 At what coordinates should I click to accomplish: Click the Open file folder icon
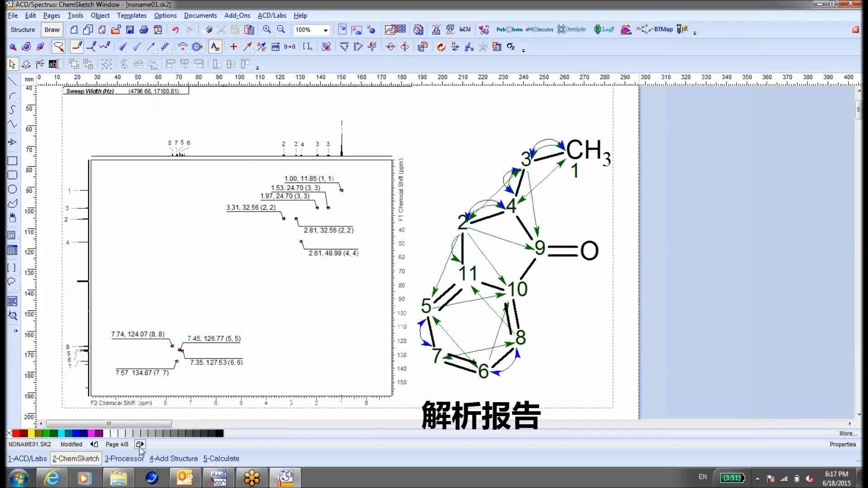116,30
